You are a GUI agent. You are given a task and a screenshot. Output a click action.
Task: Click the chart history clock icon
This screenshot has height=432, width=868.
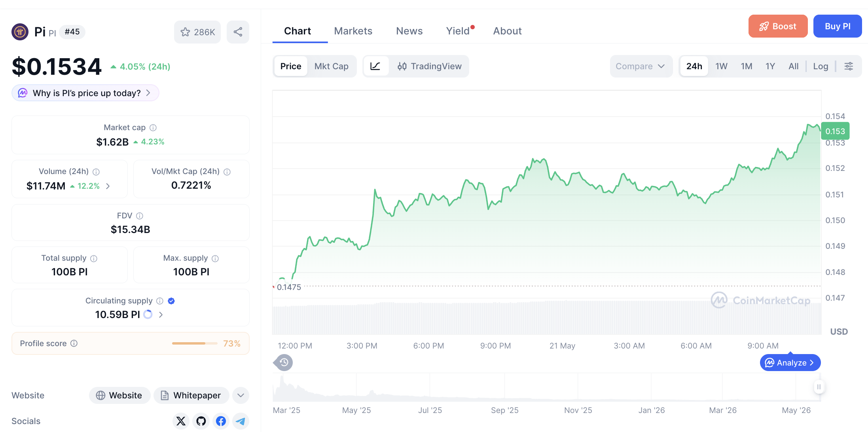coord(284,362)
